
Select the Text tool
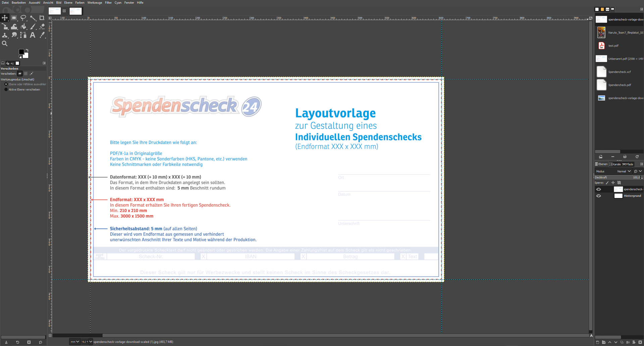pyautogui.click(x=33, y=35)
